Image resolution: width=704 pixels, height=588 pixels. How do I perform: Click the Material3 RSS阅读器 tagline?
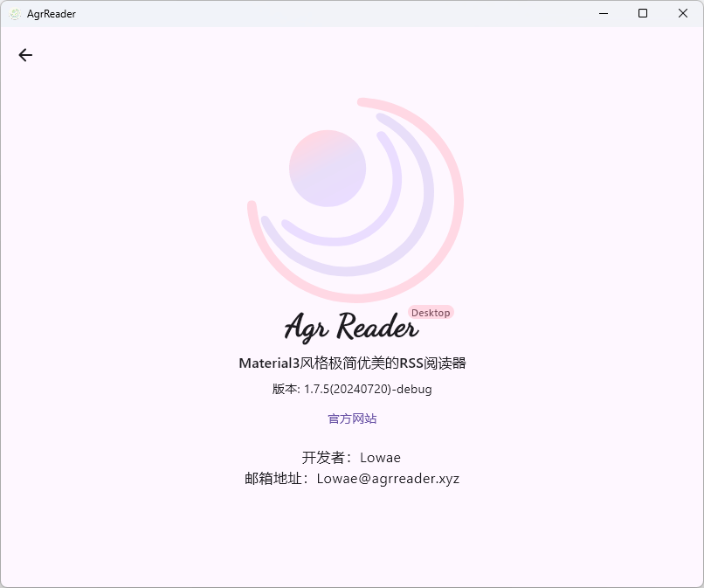click(x=358, y=363)
